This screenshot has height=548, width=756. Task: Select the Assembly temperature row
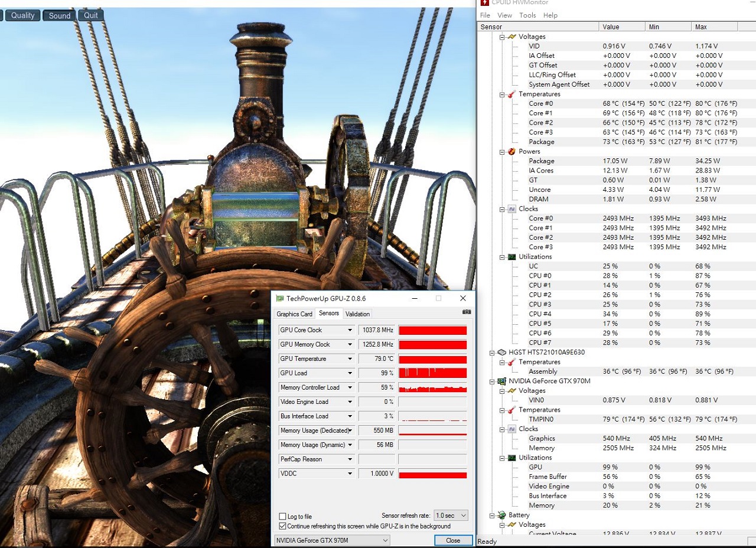click(x=616, y=371)
